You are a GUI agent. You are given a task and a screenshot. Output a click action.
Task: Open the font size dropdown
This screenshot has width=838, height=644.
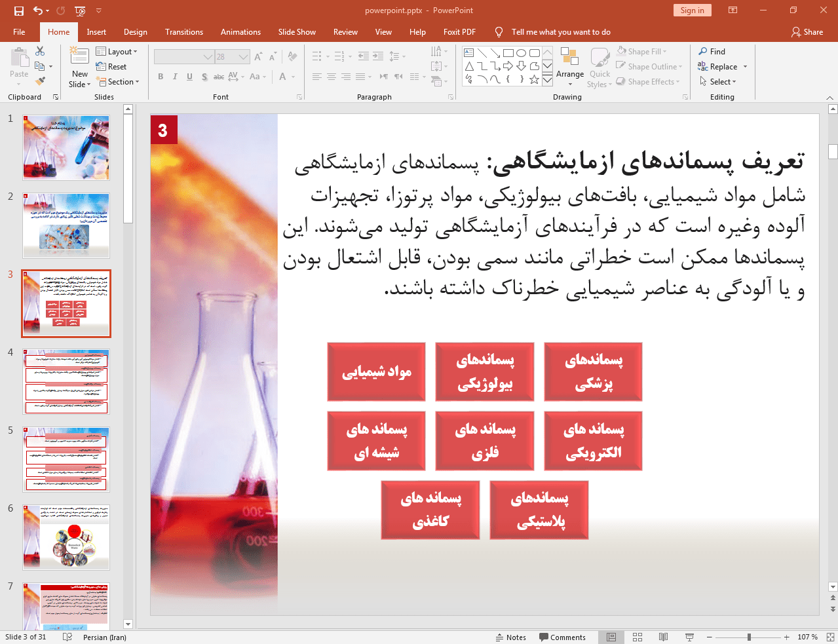[243, 57]
